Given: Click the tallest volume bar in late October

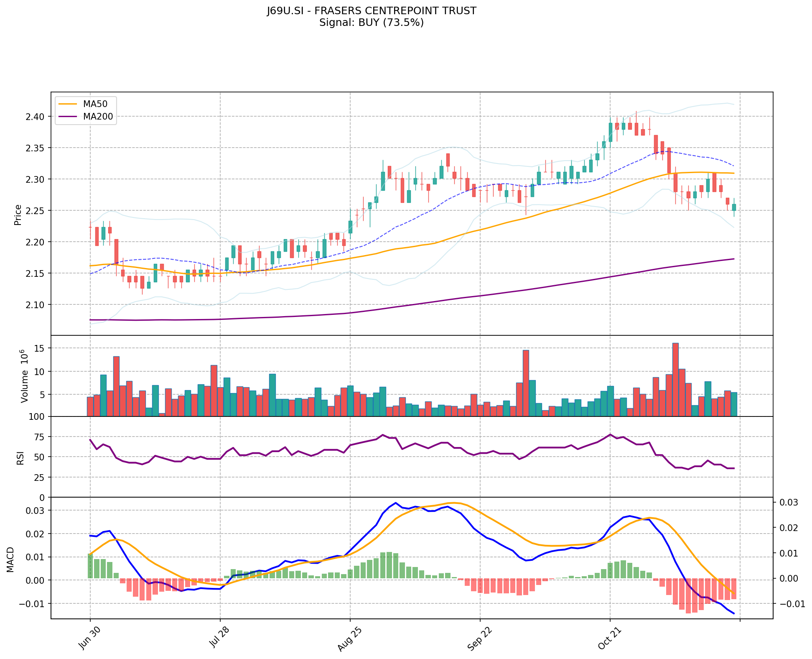Looking at the screenshot, I should click(x=675, y=379).
